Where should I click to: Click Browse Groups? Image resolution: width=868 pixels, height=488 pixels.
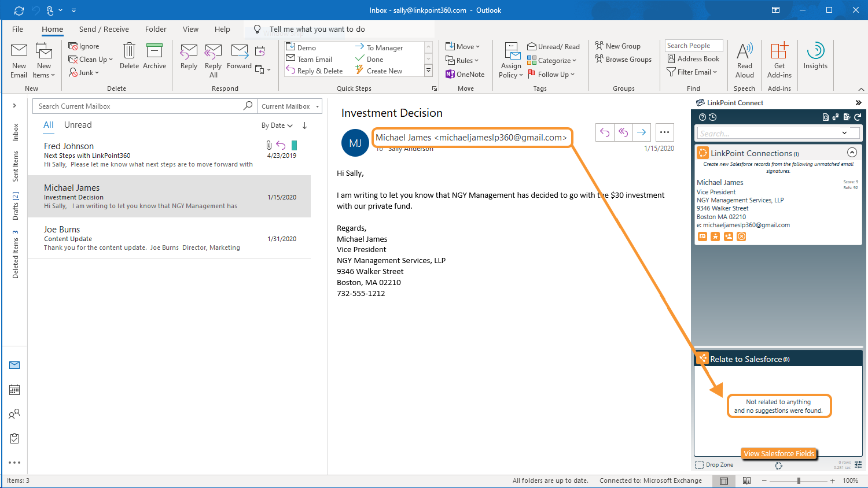coord(623,59)
